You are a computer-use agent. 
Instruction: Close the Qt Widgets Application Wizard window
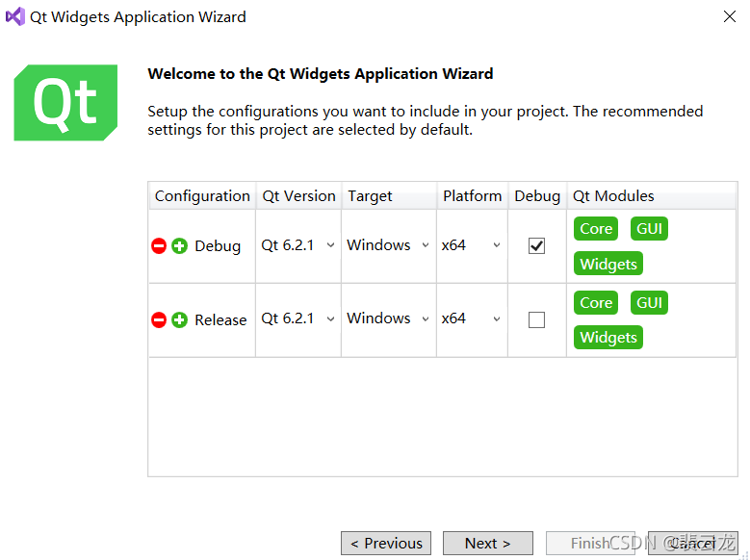tap(730, 16)
